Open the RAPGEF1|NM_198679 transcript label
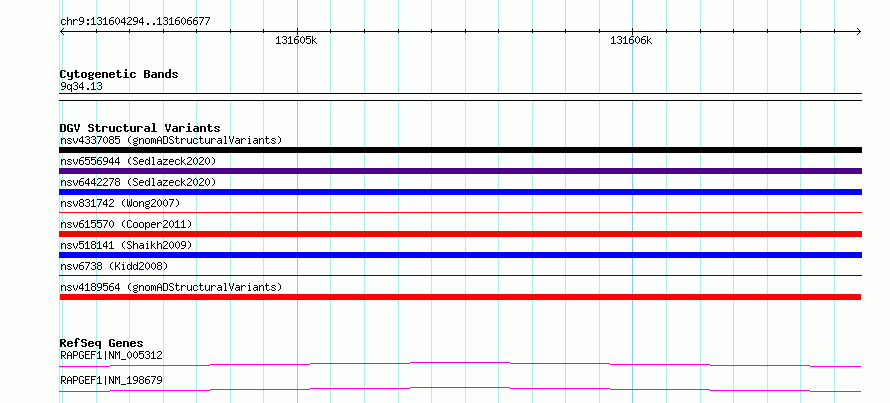This screenshot has width=890, height=403. pos(111,380)
